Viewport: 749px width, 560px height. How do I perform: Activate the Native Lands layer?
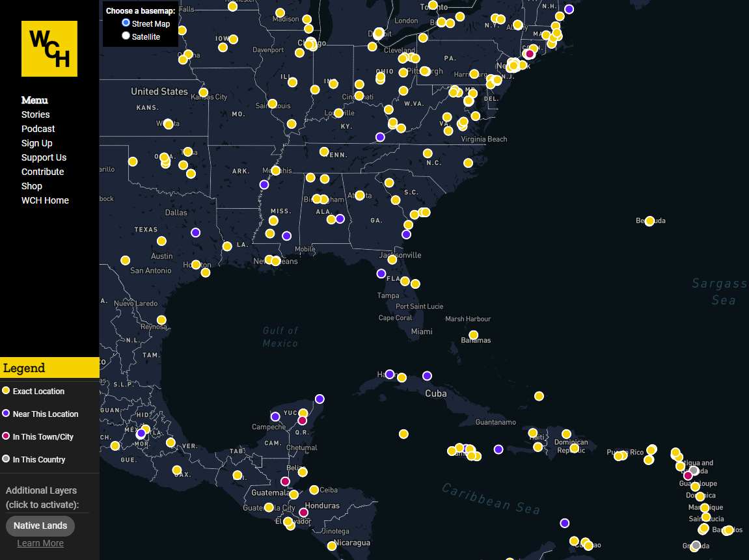[x=40, y=526]
